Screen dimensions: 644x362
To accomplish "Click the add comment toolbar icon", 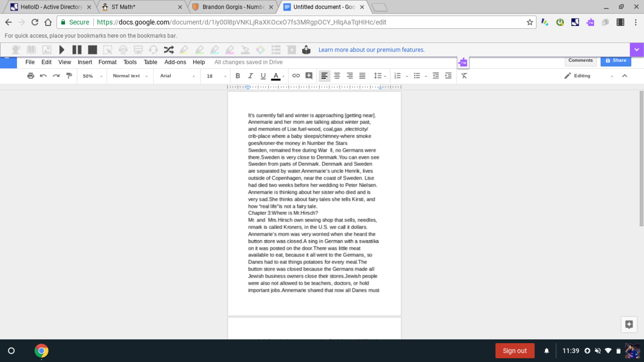I will [x=309, y=76].
